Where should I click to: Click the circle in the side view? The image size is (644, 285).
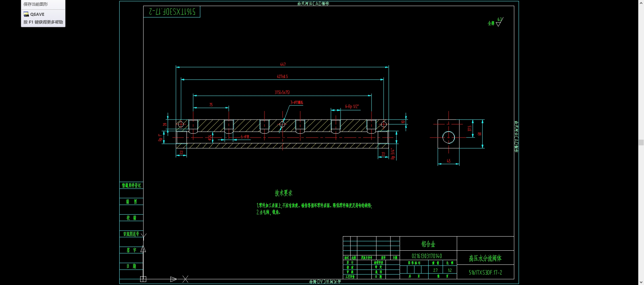[448, 137]
